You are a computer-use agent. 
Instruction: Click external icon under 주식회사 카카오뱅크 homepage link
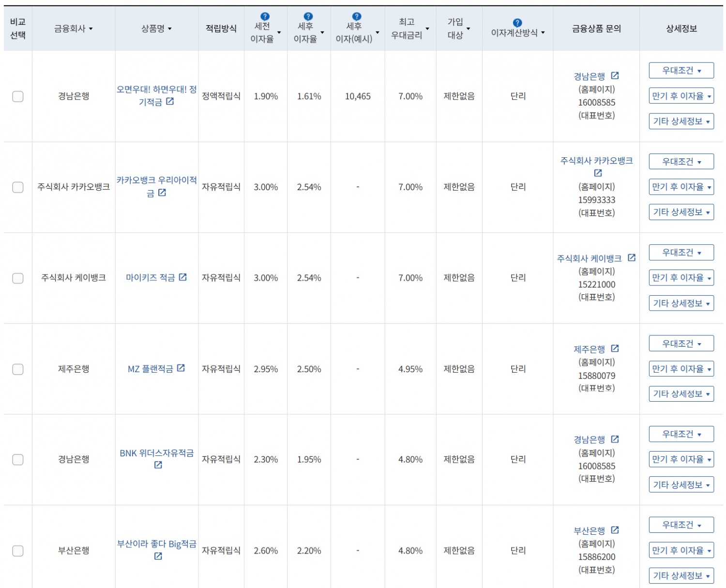pyautogui.click(x=598, y=173)
